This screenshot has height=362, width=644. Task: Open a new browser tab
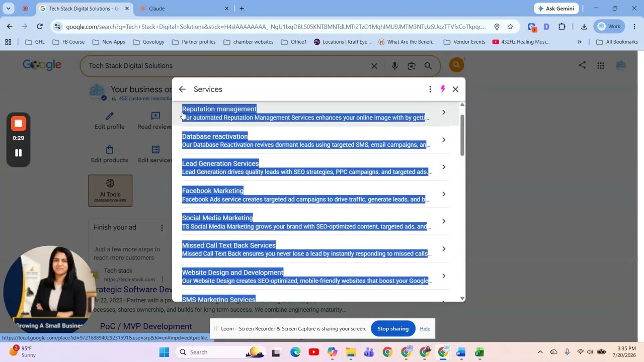242,9
